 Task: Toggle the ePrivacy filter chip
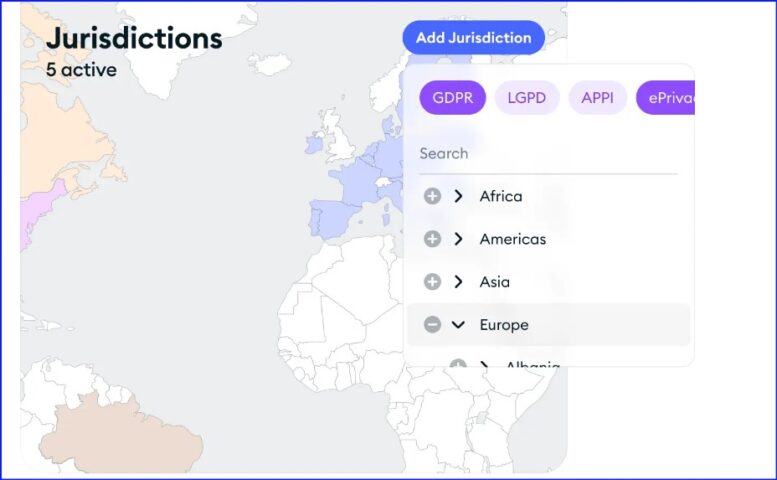click(666, 98)
